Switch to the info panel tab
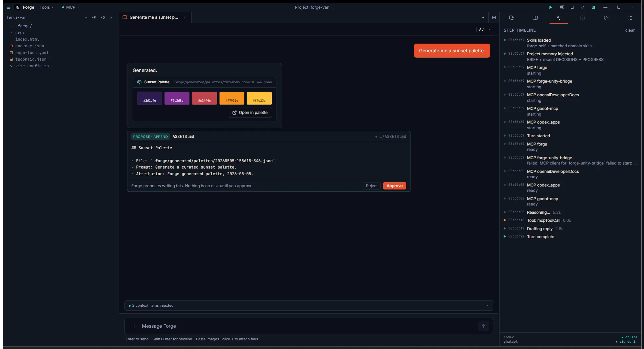 tap(582, 18)
